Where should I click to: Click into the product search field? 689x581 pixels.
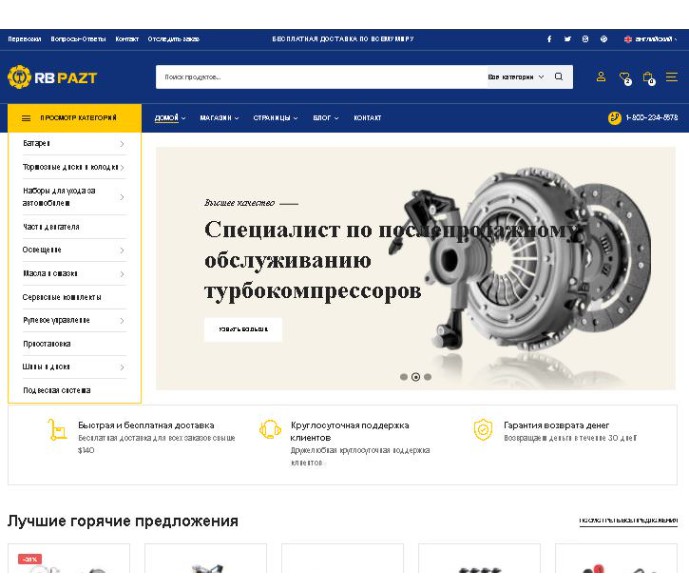[x=321, y=77]
